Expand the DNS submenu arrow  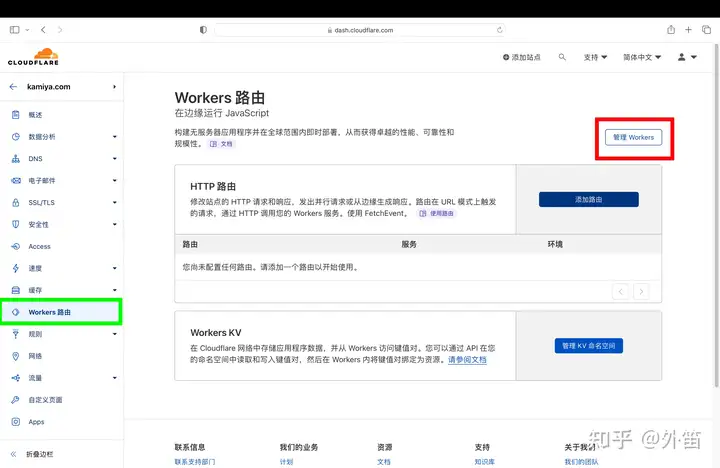[114, 159]
